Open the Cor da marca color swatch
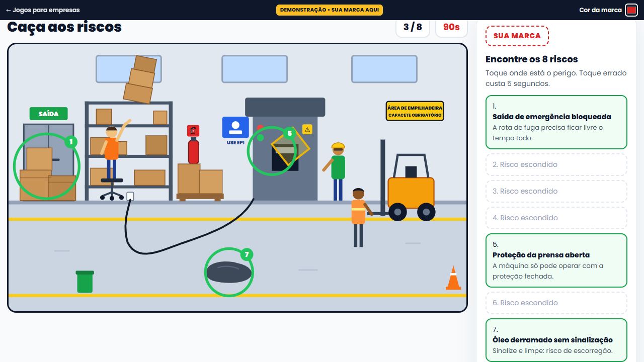 (631, 10)
